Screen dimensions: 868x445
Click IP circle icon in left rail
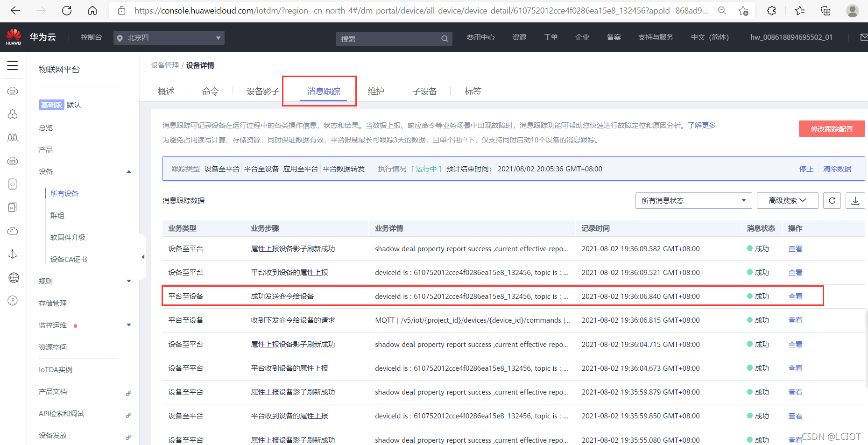click(x=13, y=301)
